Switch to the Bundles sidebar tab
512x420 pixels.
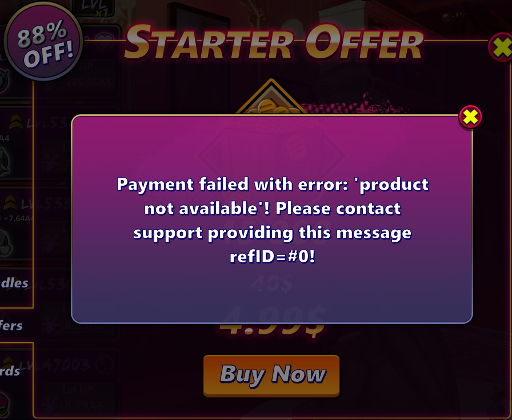[x=14, y=283]
